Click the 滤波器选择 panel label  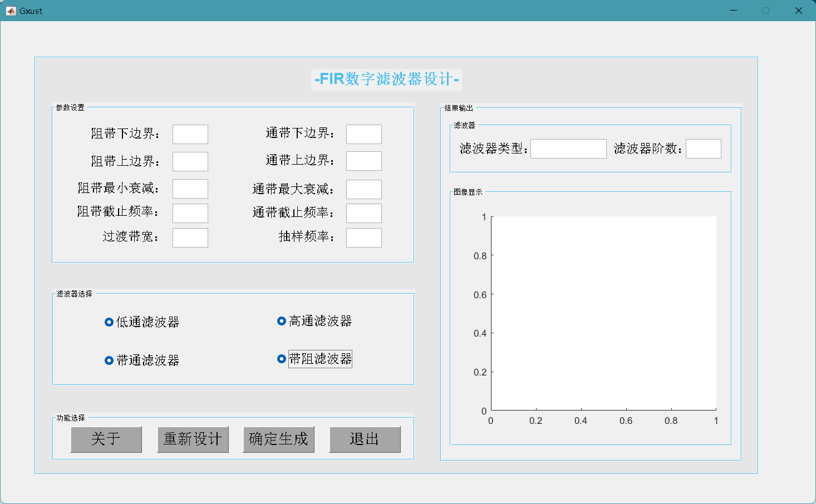[x=74, y=294]
